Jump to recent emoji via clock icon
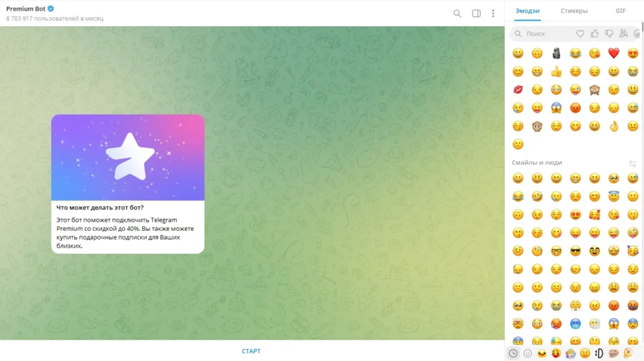 513,353
